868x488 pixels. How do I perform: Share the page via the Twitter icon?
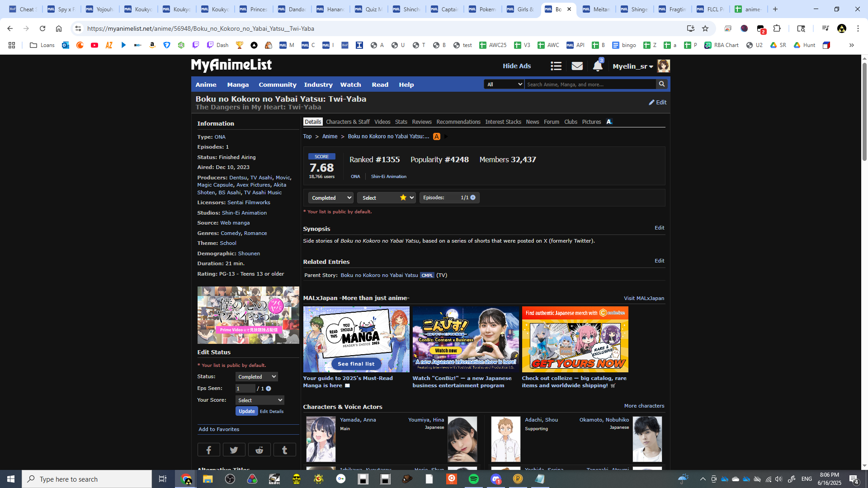[x=234, y=450]
